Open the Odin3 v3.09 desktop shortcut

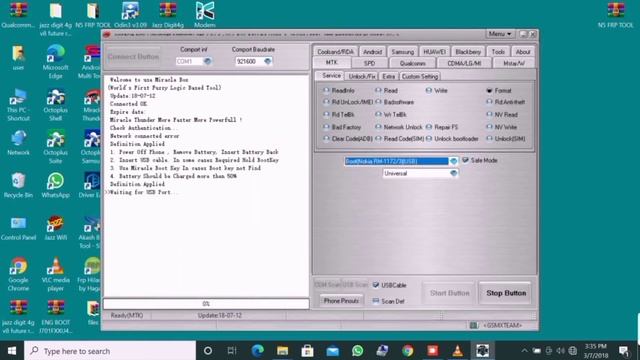(x=130, y=15)
